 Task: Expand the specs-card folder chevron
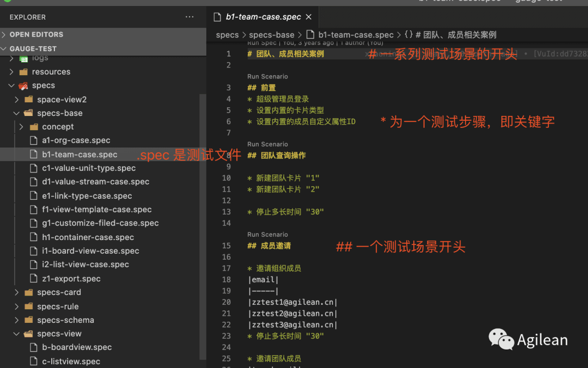(x=16, y=292)
